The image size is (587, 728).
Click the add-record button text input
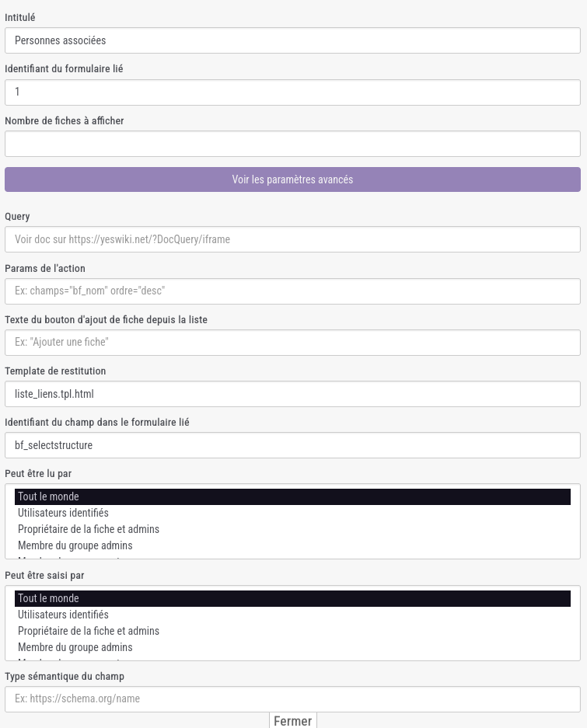tap(292, 343)
